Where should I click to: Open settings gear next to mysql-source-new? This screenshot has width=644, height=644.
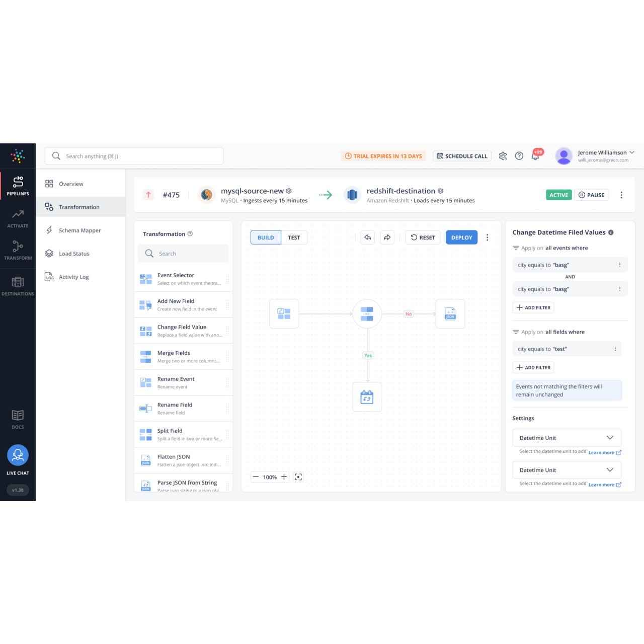[289, 191]
